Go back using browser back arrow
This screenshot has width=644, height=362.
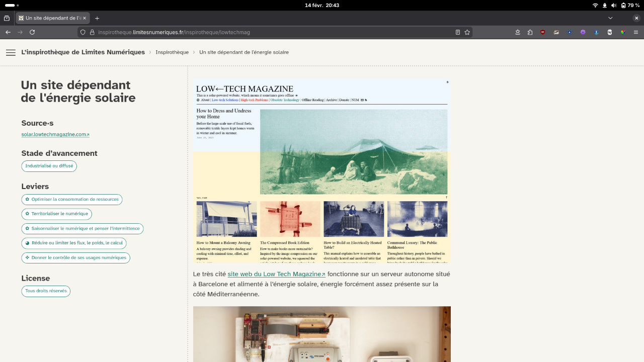click(x=8, y=32)
